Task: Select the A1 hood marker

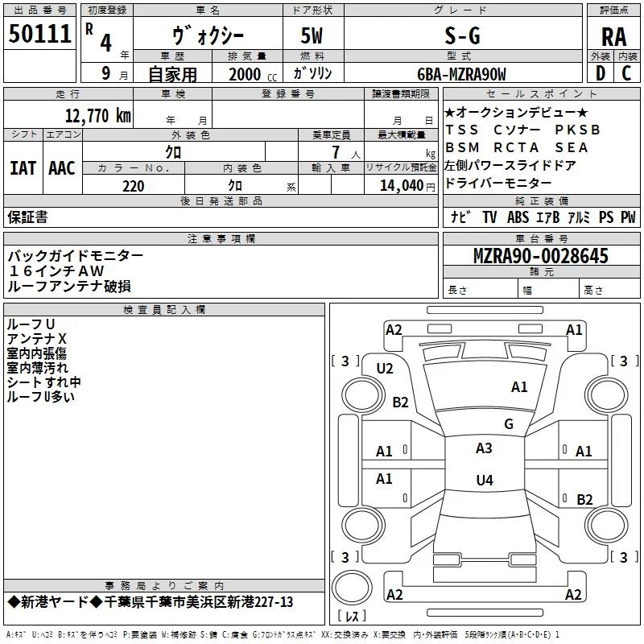Action: pos(519,387)
